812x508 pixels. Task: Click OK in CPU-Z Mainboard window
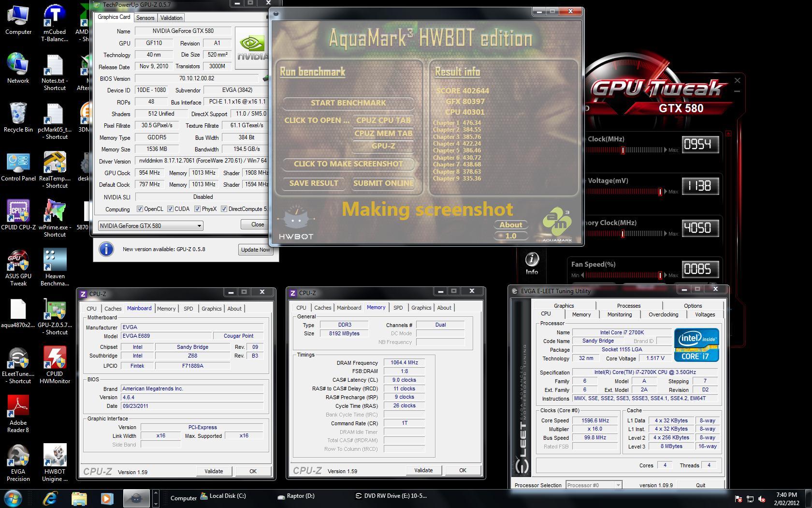[253, 471]
